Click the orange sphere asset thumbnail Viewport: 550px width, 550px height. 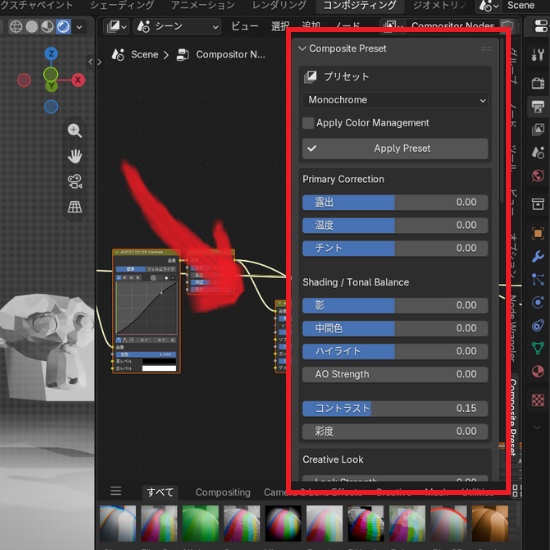pos(490,523)
